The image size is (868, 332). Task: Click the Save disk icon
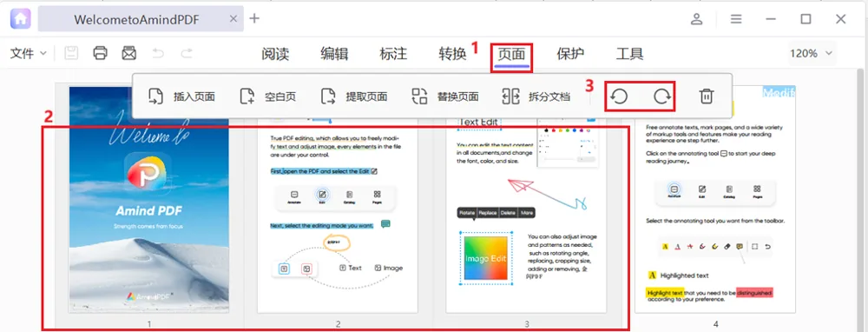71,53
